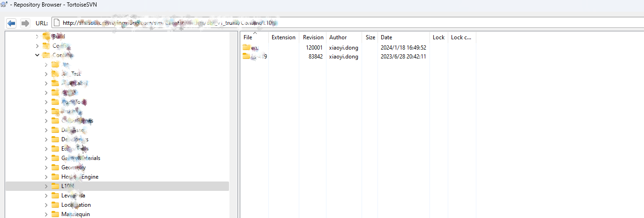The height and width of the screenshot is (218, 644).
Task: Expand the Localization folder node
Action: pos(46,205)
